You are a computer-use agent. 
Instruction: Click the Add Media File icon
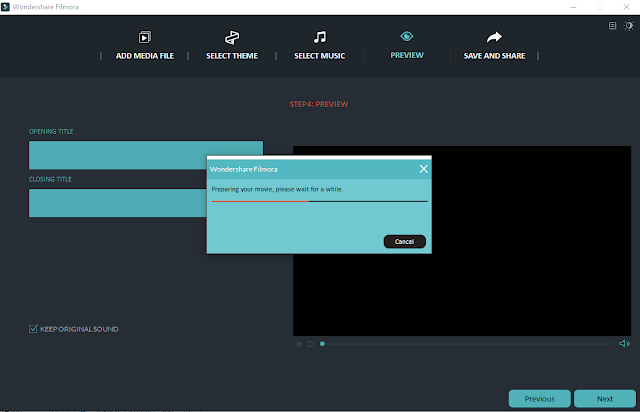tap(144, 37)
